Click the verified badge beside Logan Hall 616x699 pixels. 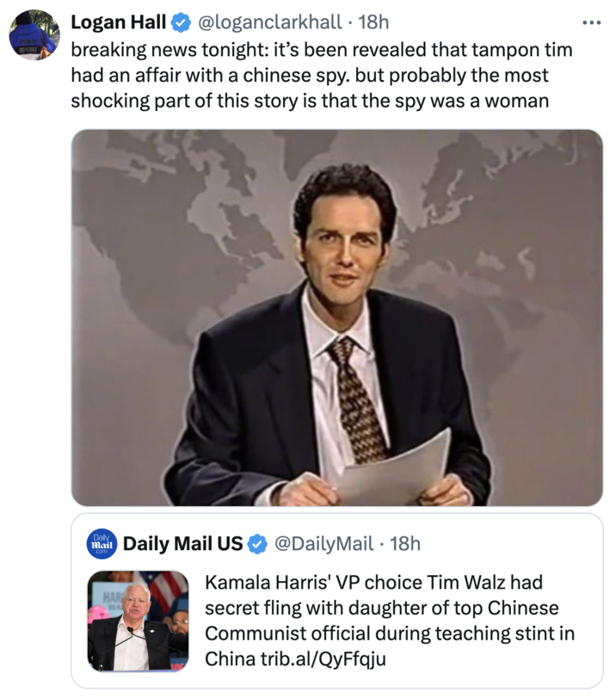point(180,21)
